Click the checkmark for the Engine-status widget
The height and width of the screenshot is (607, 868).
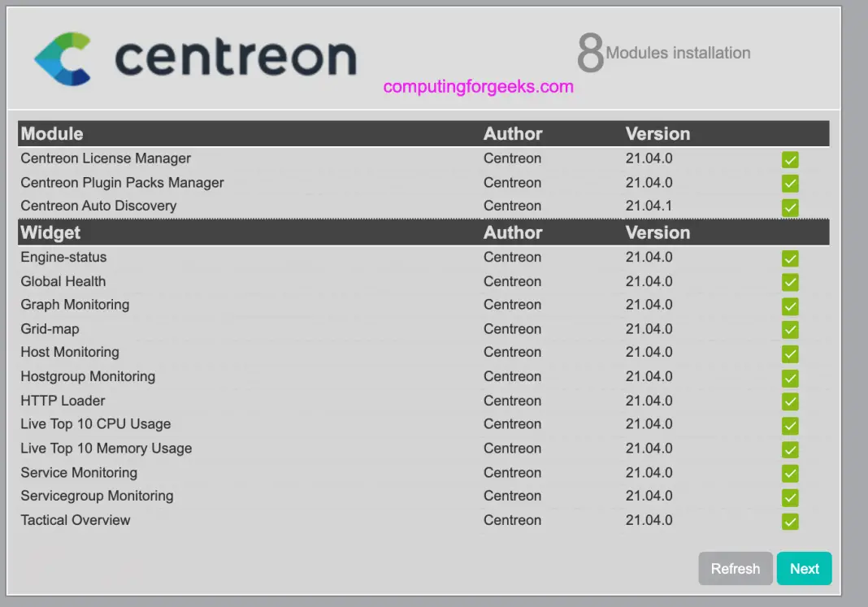click(x=790, y=258)
